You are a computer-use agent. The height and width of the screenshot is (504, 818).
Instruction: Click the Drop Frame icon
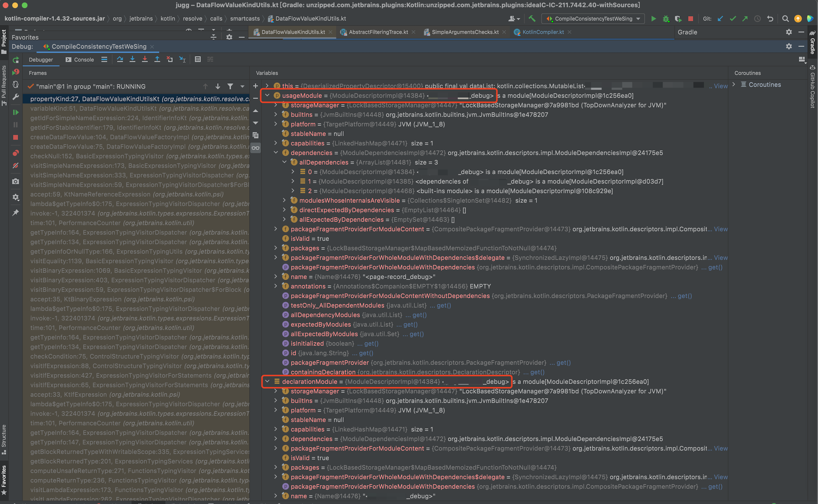(170, 59)
